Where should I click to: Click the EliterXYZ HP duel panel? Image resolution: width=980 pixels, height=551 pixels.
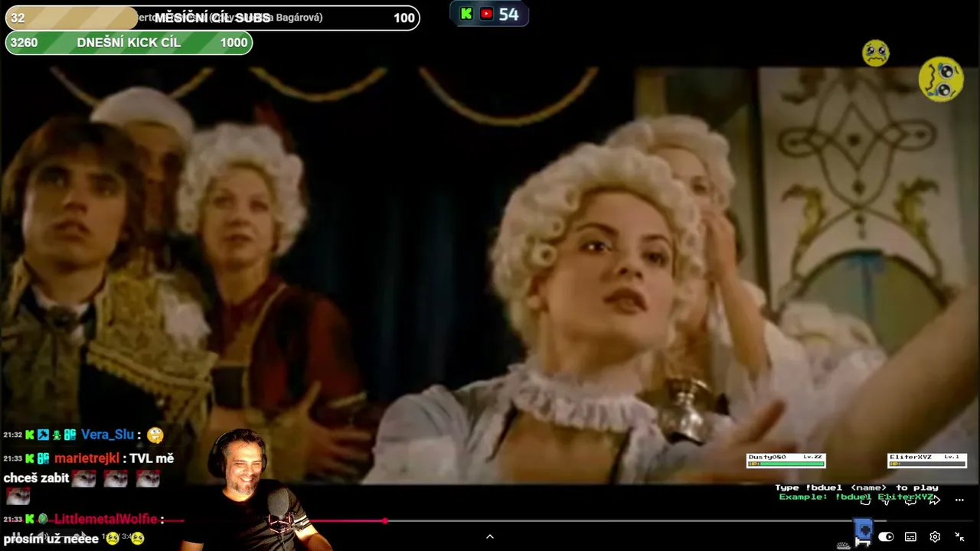(927, 460)
